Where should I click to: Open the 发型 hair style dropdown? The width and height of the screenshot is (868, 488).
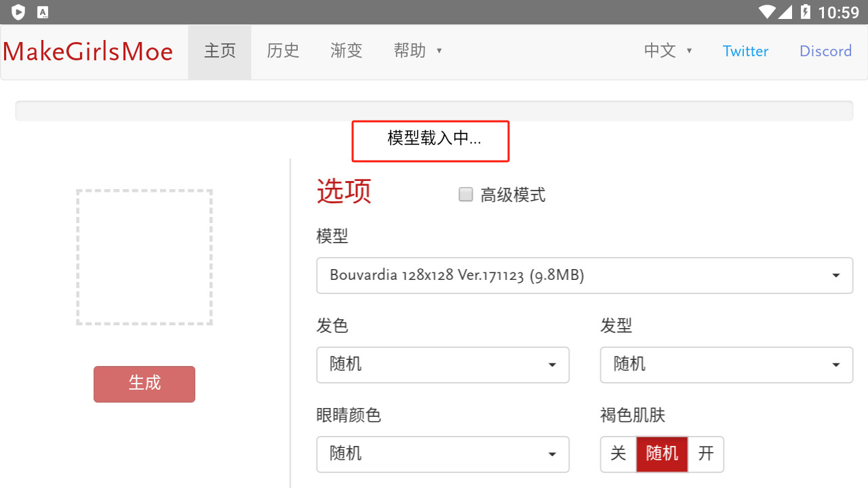point(726,365)
